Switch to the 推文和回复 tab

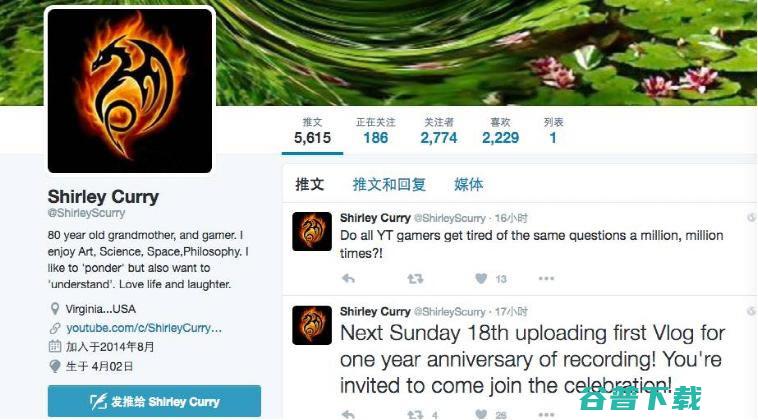click(389, 184)
